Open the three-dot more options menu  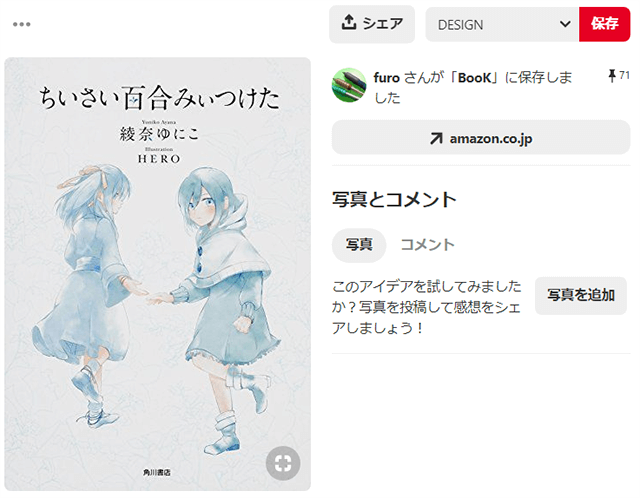tap(22, 24)
